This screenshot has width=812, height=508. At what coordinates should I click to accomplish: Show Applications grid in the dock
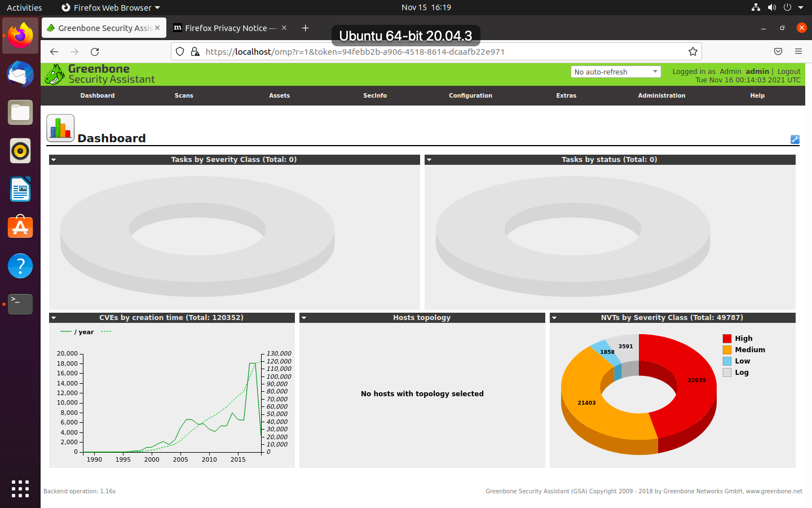pyautogui.click(x=20, y=489)
